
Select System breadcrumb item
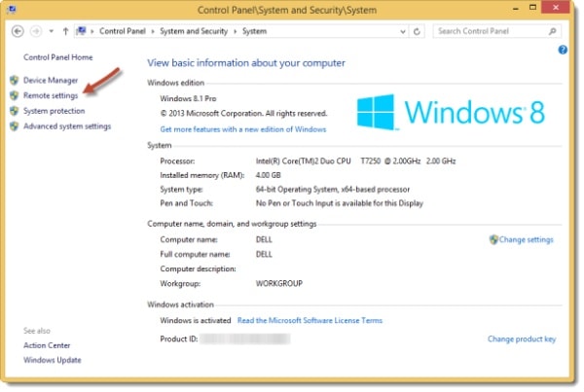(x=254, y=31)
